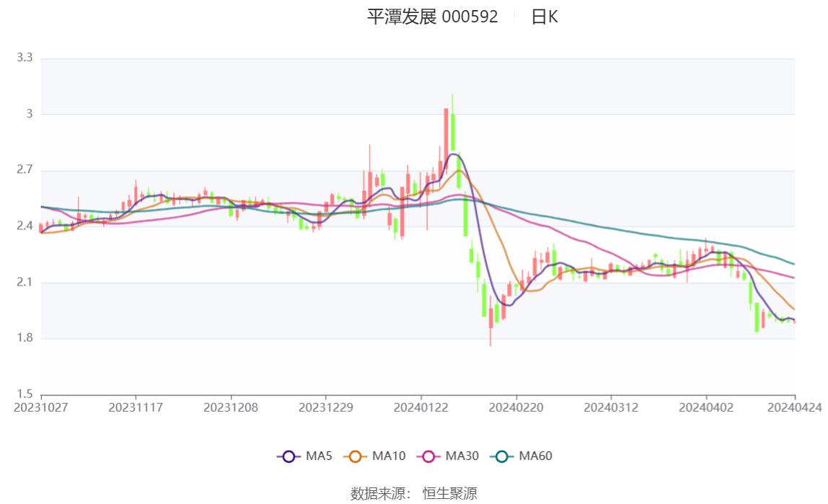Click x-axis date label 20231229
This screenshot has width=828, height=504.
(x=326, y=407)
